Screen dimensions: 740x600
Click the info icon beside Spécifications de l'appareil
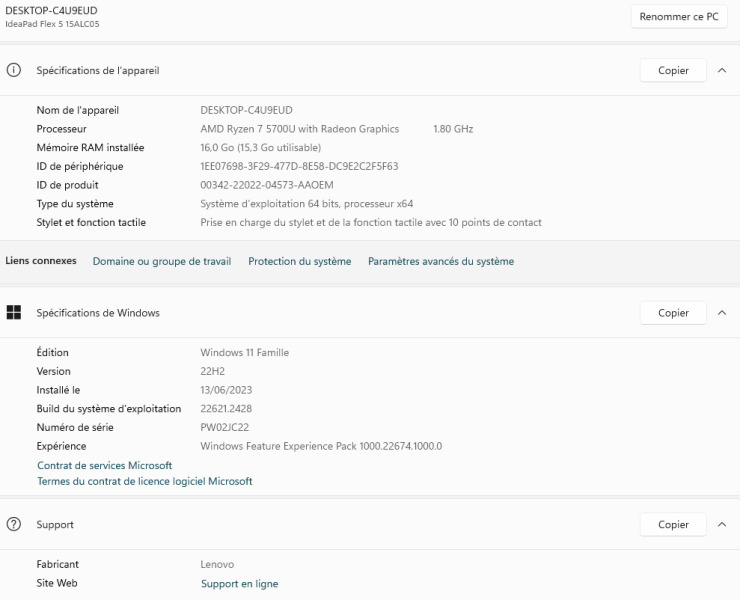click(14, 70)
